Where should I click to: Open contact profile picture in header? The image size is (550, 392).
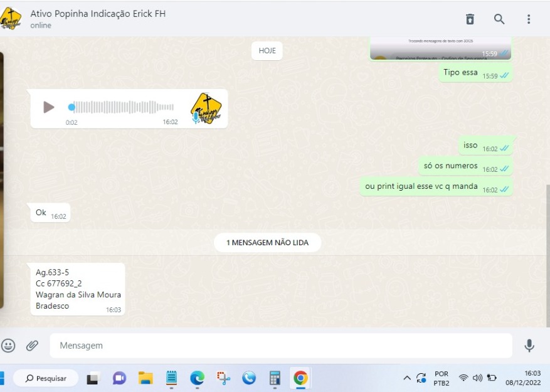point(10,19)
